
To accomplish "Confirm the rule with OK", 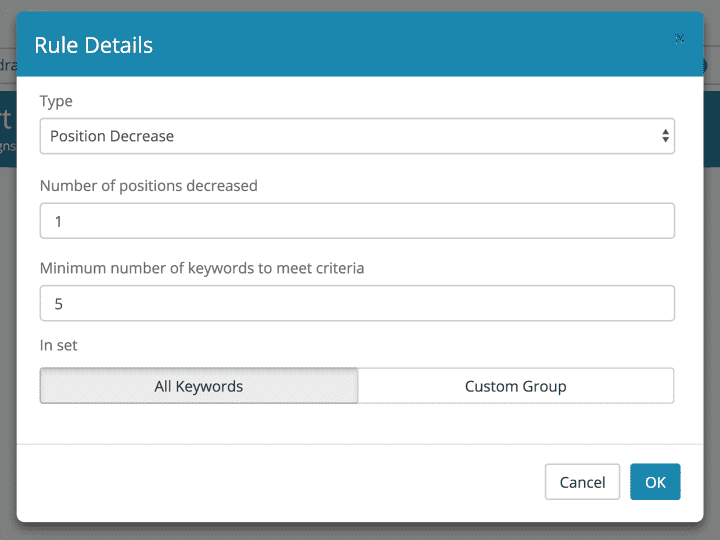I will pos(655,482).
